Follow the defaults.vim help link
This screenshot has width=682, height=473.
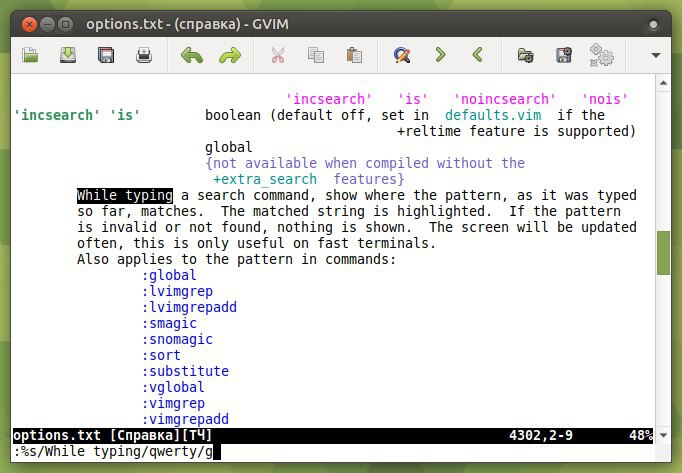pyautogui.click(x=493, y=115)
